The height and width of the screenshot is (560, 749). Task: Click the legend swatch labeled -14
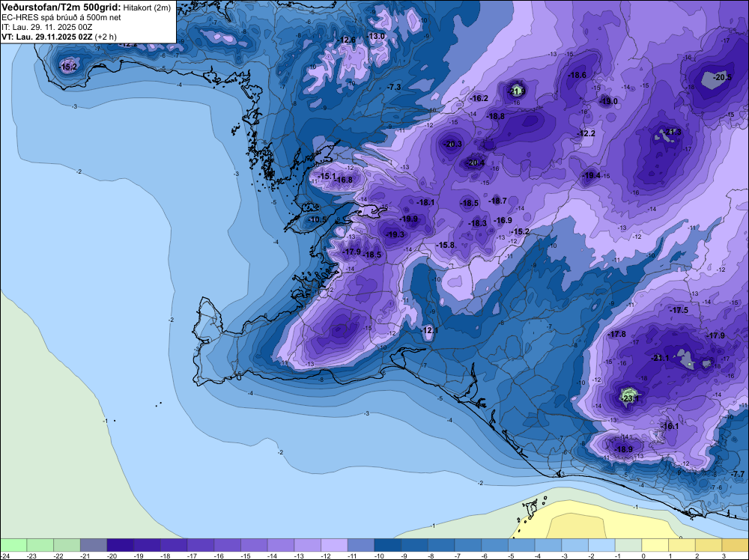(x=281, y=545)
